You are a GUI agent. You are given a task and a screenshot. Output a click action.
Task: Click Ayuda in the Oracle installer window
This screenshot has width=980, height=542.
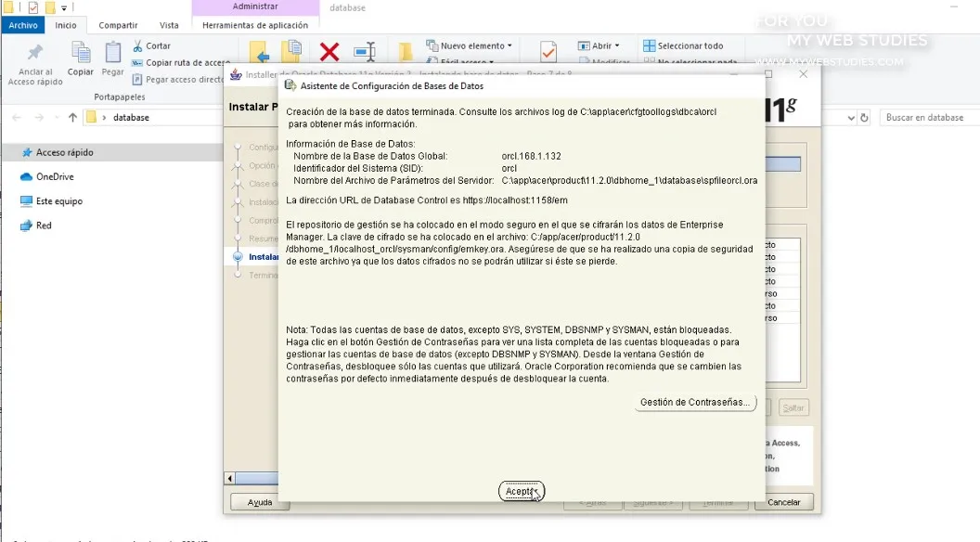coord(259,502)
